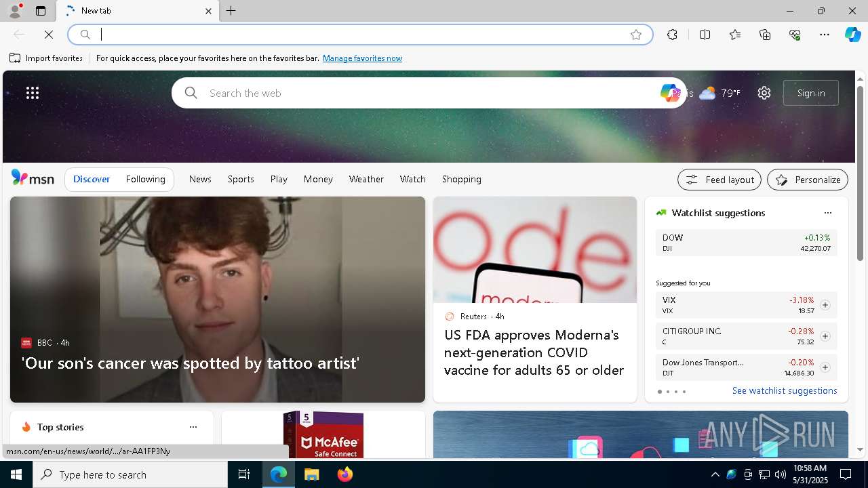Open the MSN apps grid launcher
The width and height of the screenshot is (868, 488).
tap(33, 93)
